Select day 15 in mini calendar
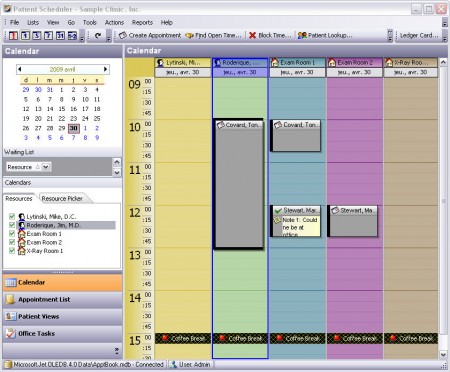450x372 pixels. pyautogui.click(x=62, y=109)
